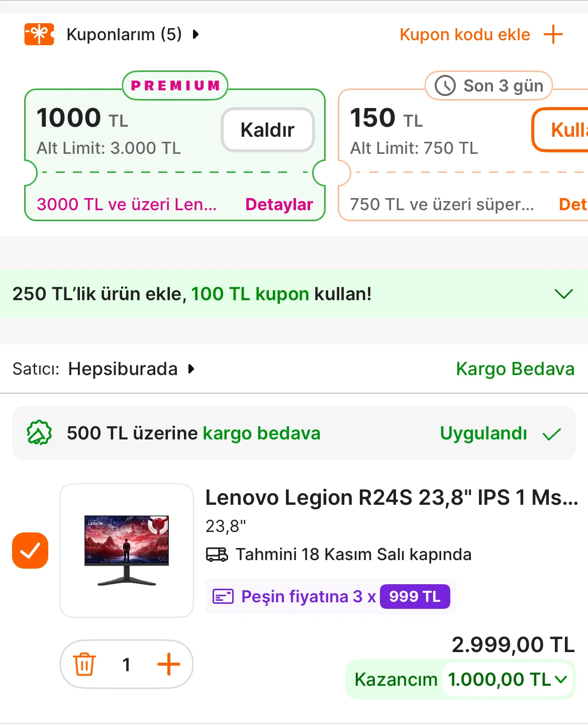Screen dimensions: 588x726
Task: Expand the 100 TL kupon banner chevron
Action: click(563, 294)
